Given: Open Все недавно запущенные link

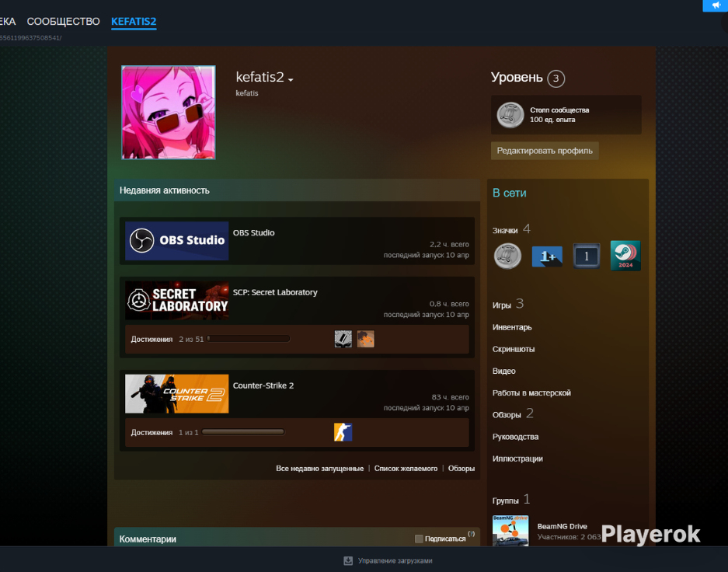Looking at the screenshot, I should (319, 469).
